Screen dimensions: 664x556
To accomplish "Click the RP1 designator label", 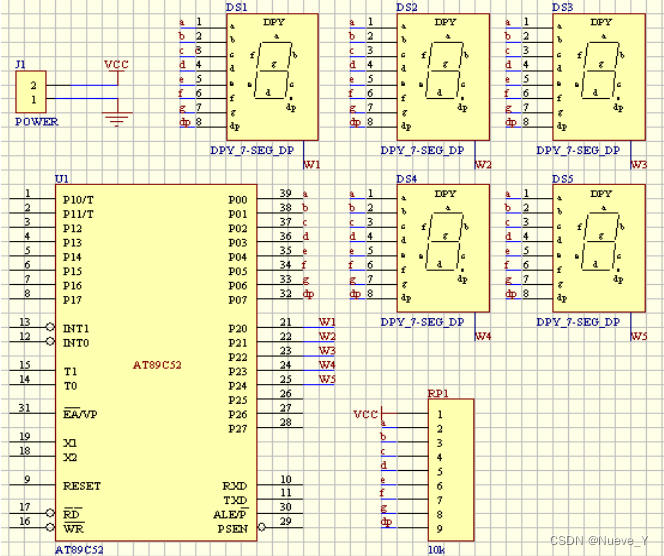I will [438, 393].
